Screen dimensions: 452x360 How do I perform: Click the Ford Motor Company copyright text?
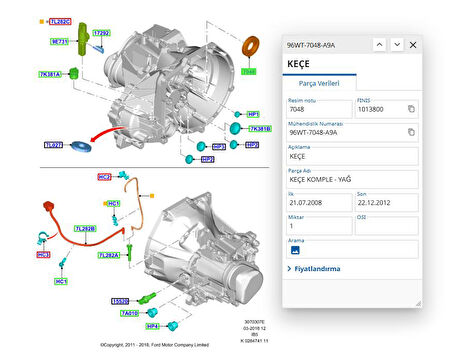click(x=155, y=345)
